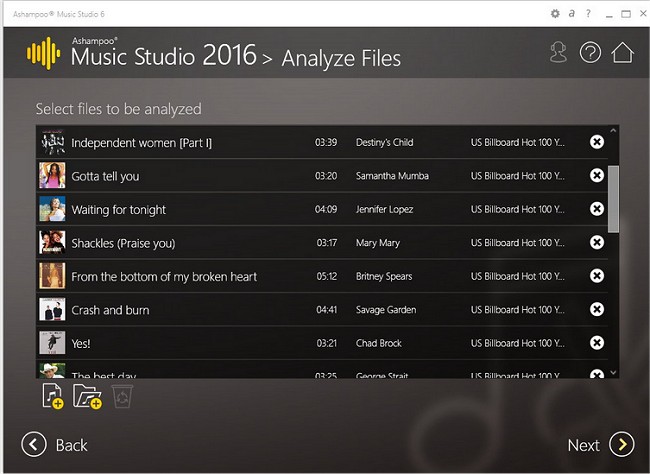Viewport: 650px width, 474px height.
Task: Select Chad Brock album cover thumbnail
Action: coord(52,343)
